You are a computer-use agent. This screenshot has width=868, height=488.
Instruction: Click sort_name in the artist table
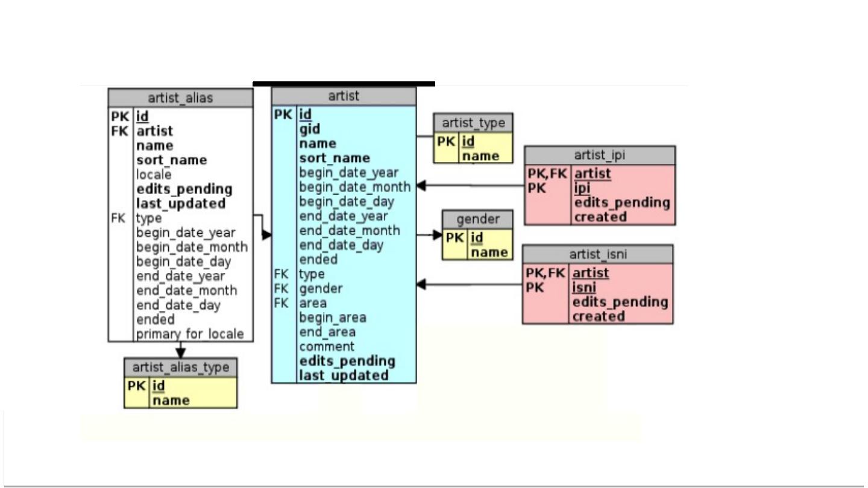click(335, 158)
